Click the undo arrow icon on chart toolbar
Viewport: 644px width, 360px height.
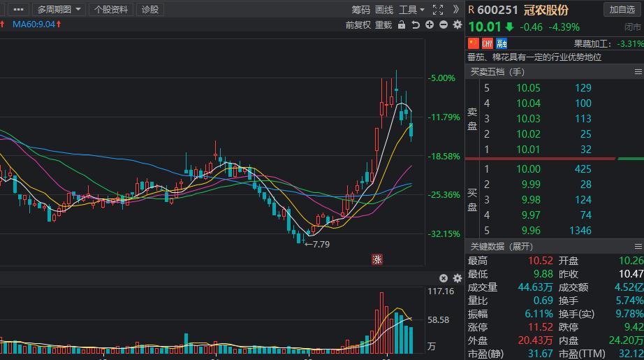pos(416,24)
